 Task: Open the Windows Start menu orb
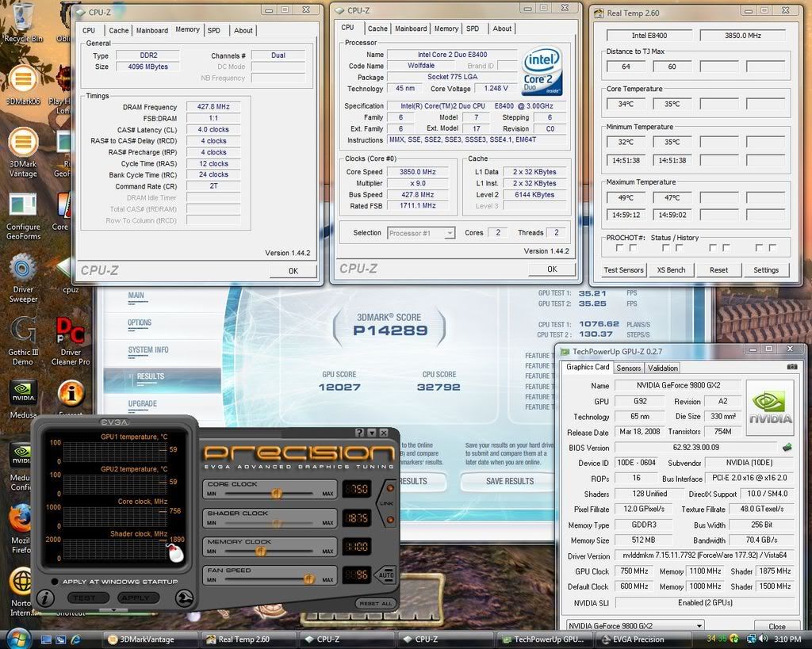point(19,638)
